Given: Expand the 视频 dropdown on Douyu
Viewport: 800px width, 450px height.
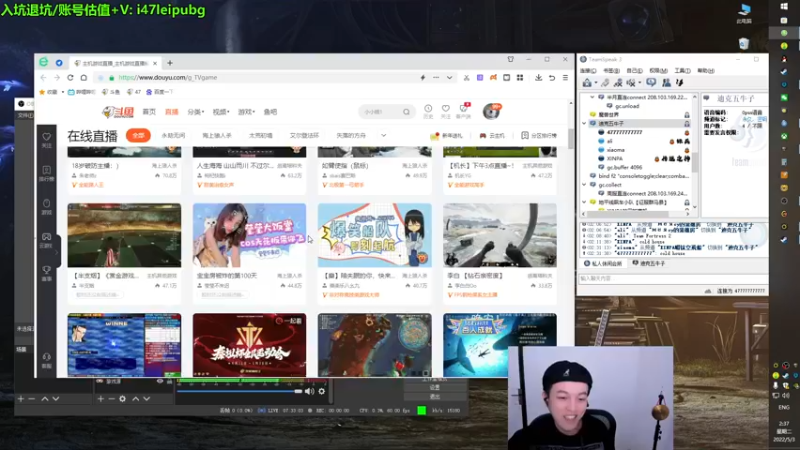Looking at the screenshot, I should [221, 112].
